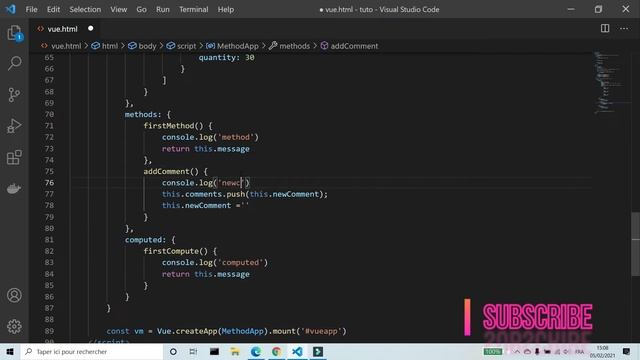The width and height of the screenshot is (640, 360).
Task: Click line number 81 for computed
Action: pos(49,240)
